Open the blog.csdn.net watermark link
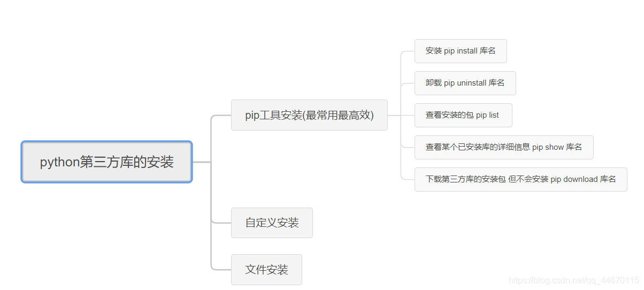This screenshot has height=290, width=644. click(x=574, y=280)
